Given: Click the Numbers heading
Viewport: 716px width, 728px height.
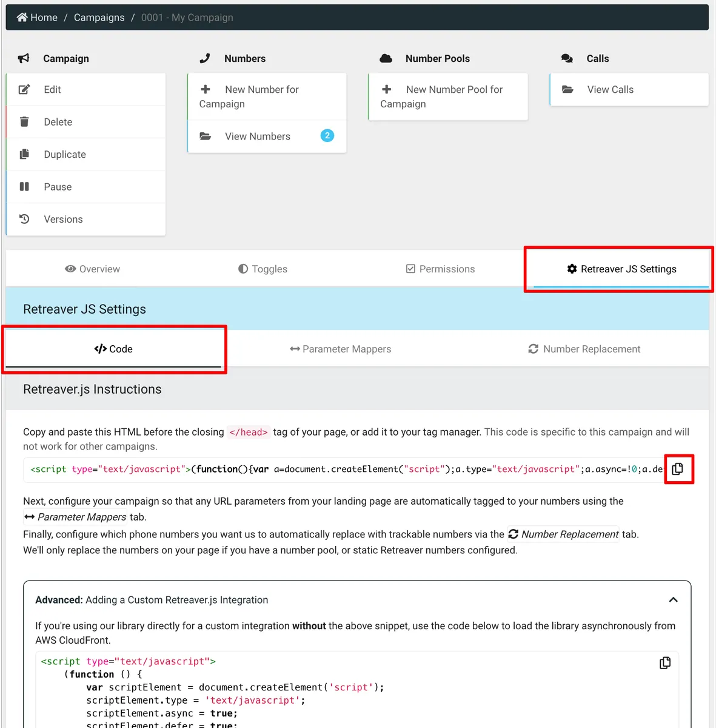Looking at the screenshot, I should click(x=245, y=58).
